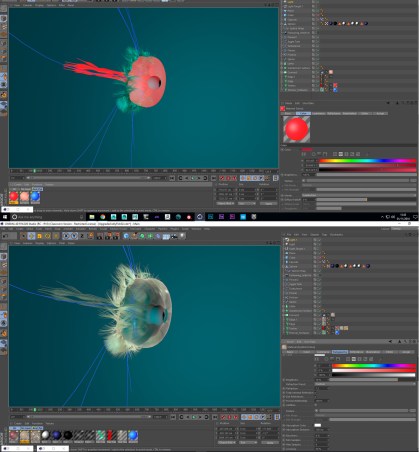Open Tags menu in lower Object Manager
The height and width of the screenshot is (452, 419).
(x=324, y=235)
